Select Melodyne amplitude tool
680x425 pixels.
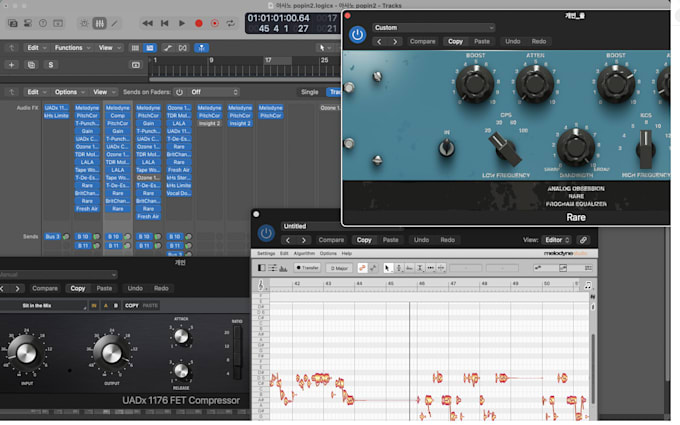coord(420,268)
